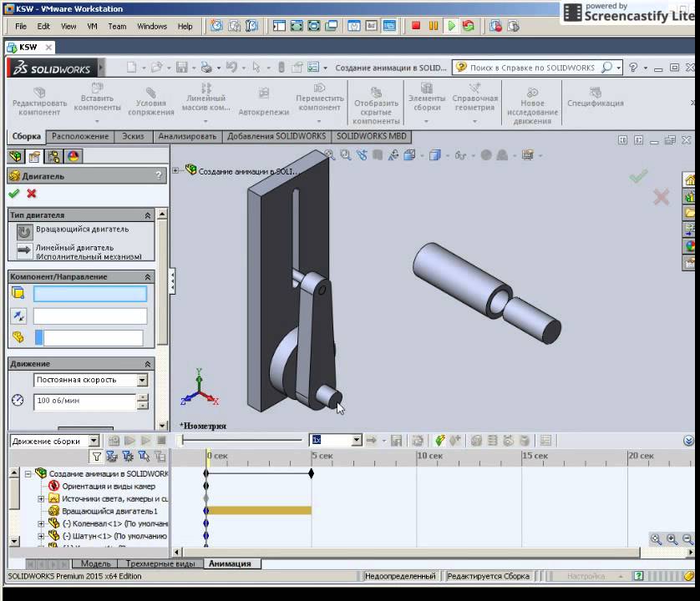Viewport: 700px width, 601px height.
Task: Click the Вставить компоненты button
Action: tap(97, 103)
